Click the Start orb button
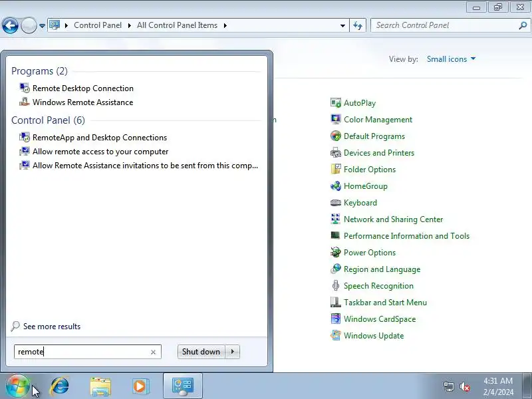The image size is (532, 399). point(17,386)
